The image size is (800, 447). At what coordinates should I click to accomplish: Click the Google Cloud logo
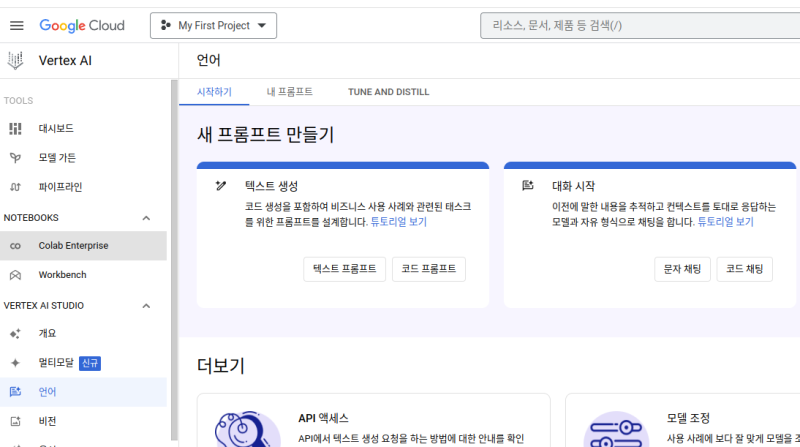point(82,26)
